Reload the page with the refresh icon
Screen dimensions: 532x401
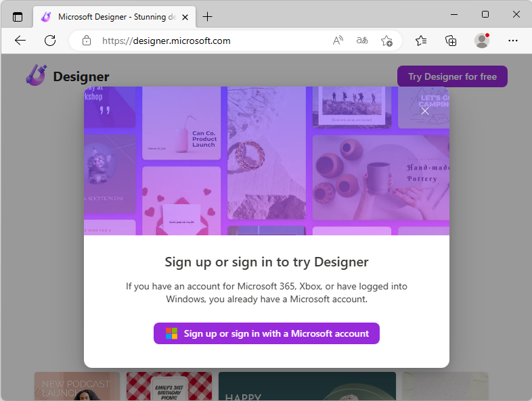[x=50, y=41]
